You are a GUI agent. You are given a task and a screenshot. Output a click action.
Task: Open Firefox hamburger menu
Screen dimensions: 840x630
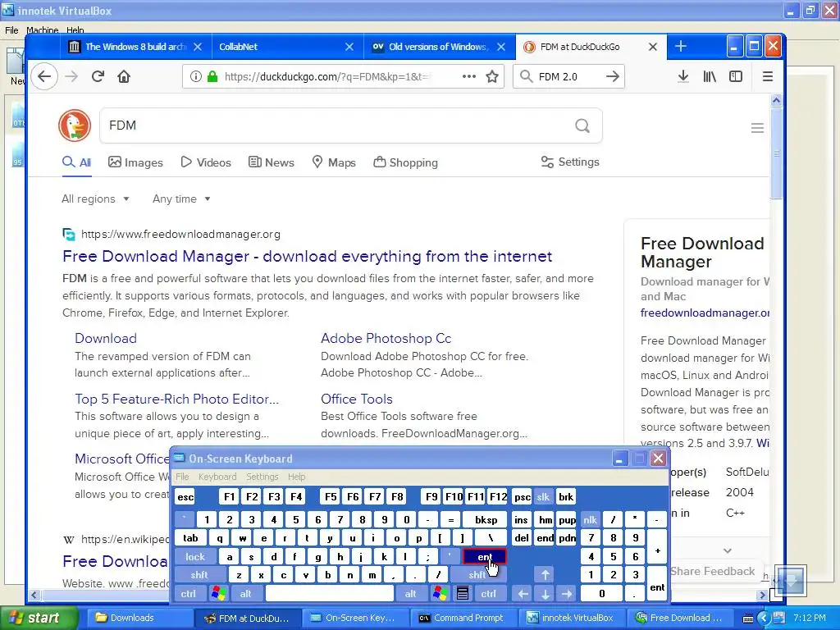(767, 76)
